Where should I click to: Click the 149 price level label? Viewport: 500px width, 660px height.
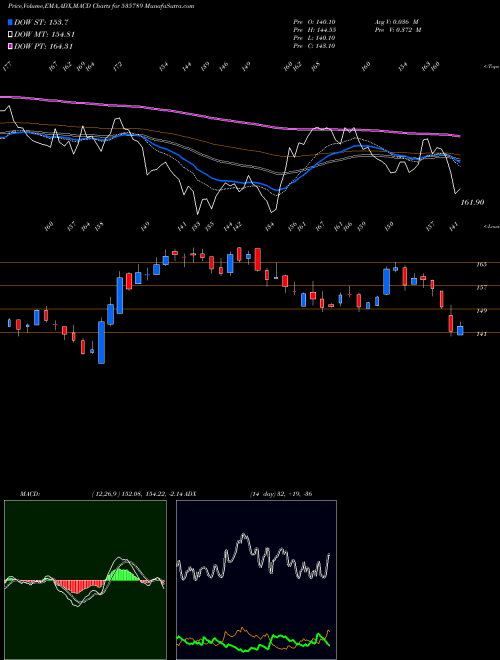(x=481, y=311)
